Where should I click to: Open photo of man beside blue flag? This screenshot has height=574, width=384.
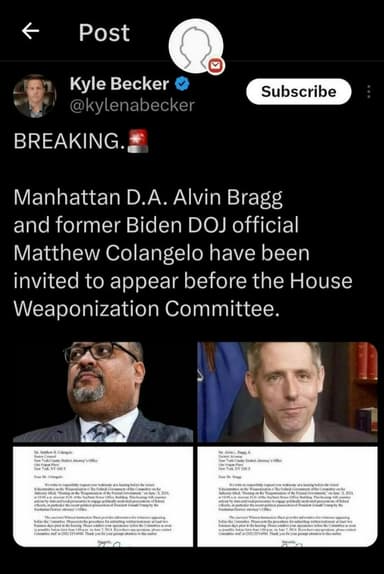pyautogui.click(x=287, y=392)
